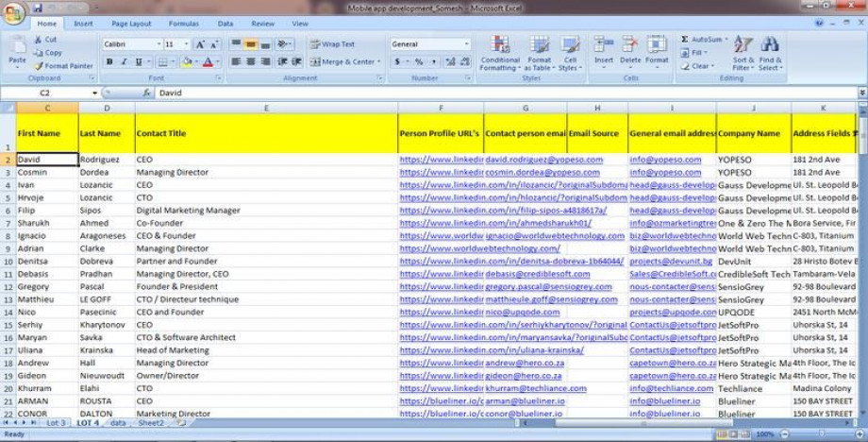The width and height of the screenshot is (868, 442).
Task: Open the Name Box dropdown arrow
Action: pos(94,93)
